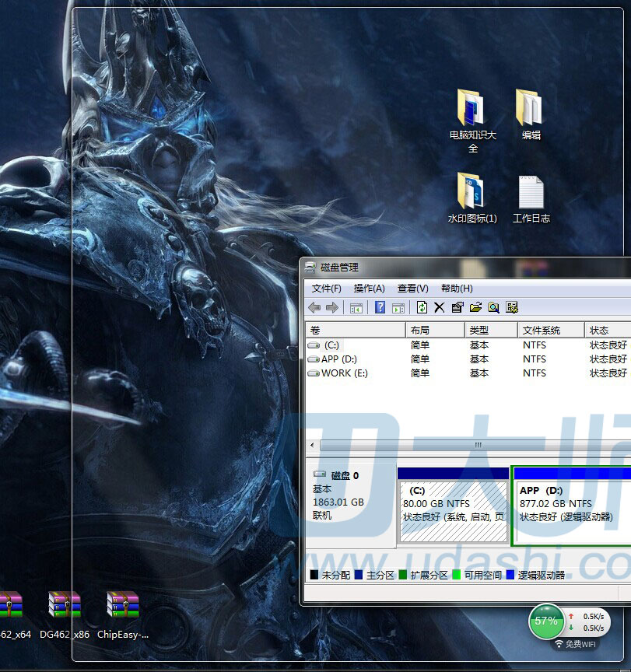Toggle the action pane toolbar icon
Screen dimensions: 631x672
(x=398, y=308)
